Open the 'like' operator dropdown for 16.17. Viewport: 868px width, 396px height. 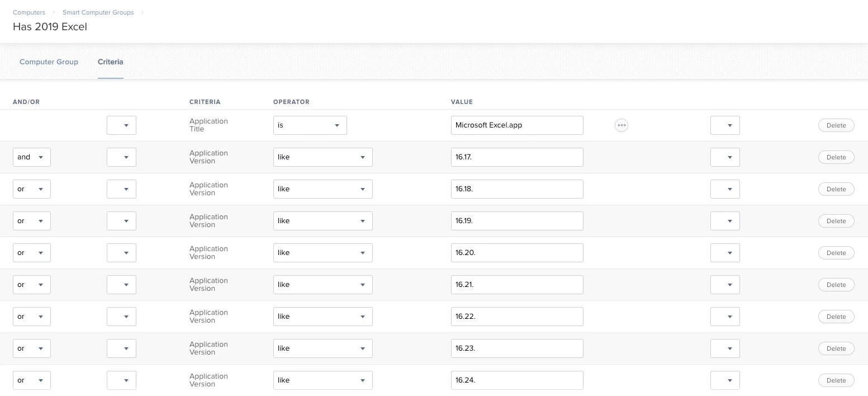[323, 157]
